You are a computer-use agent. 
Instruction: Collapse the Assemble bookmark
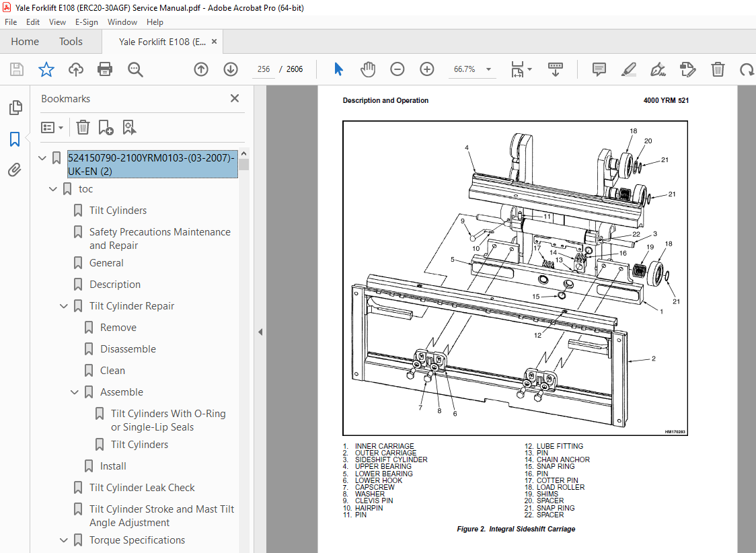[x=75, y=392]
